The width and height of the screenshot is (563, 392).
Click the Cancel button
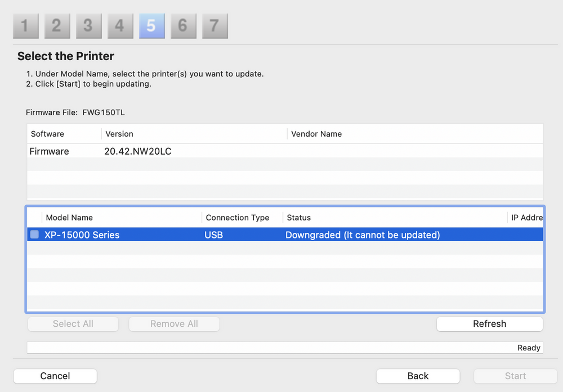(55, 376)
